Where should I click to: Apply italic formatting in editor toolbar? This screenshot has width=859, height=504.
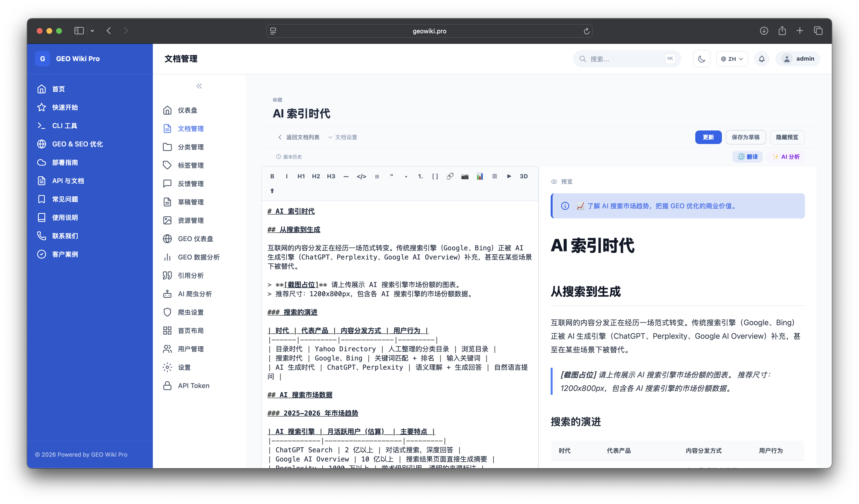[x=287, y=176]
